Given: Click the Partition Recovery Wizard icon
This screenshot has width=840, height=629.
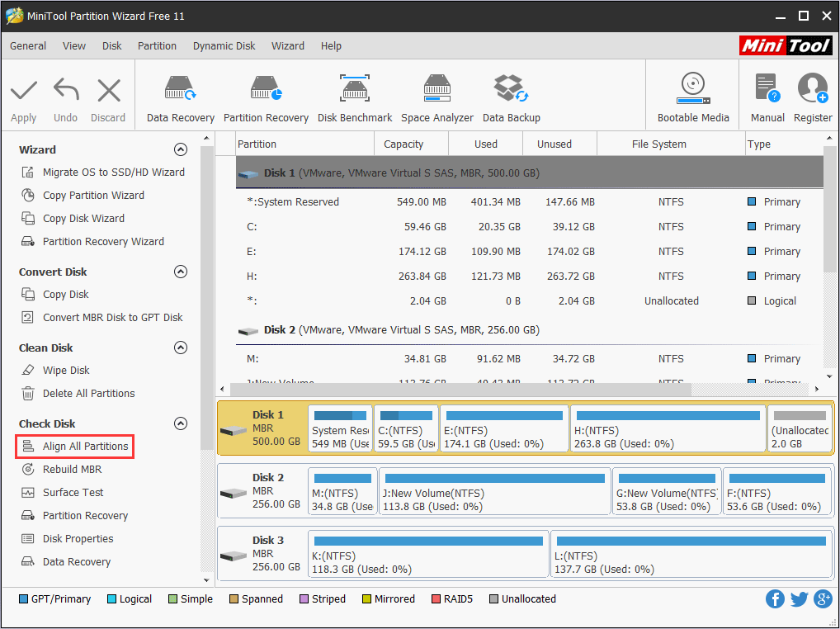Looking at the screenshot, I should click(28, 241).
